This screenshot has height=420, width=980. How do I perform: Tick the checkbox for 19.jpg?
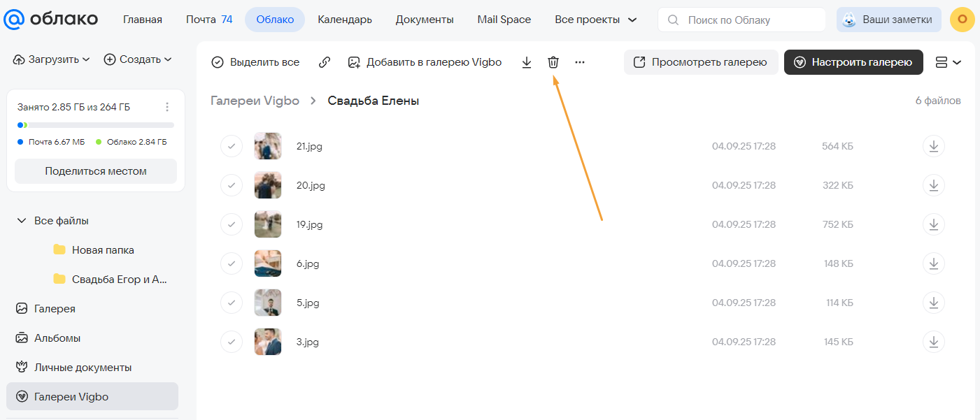[x=232, y=224]
